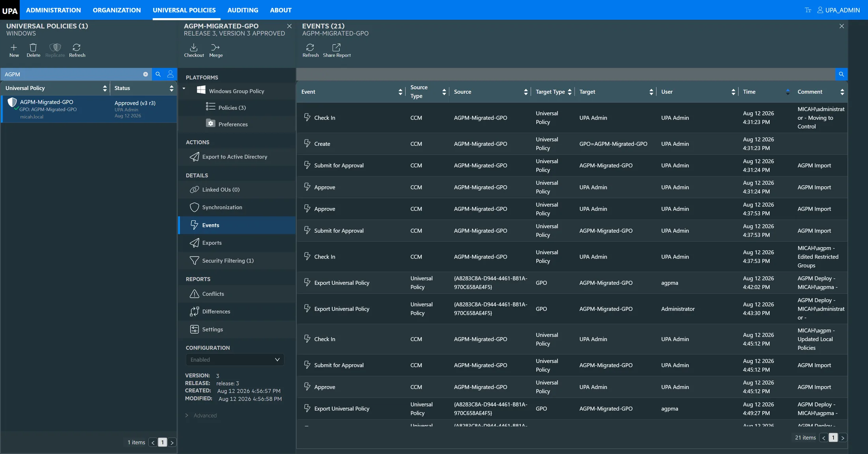Filter policies by user icon
Viewport: 868px width, 454px height.
(x=170, y=74)
